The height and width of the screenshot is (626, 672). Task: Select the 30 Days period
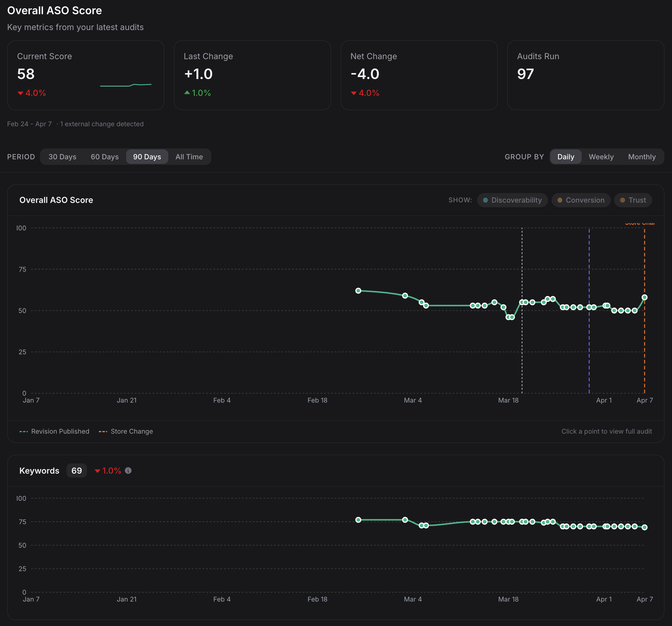click(x=62, y=157)
